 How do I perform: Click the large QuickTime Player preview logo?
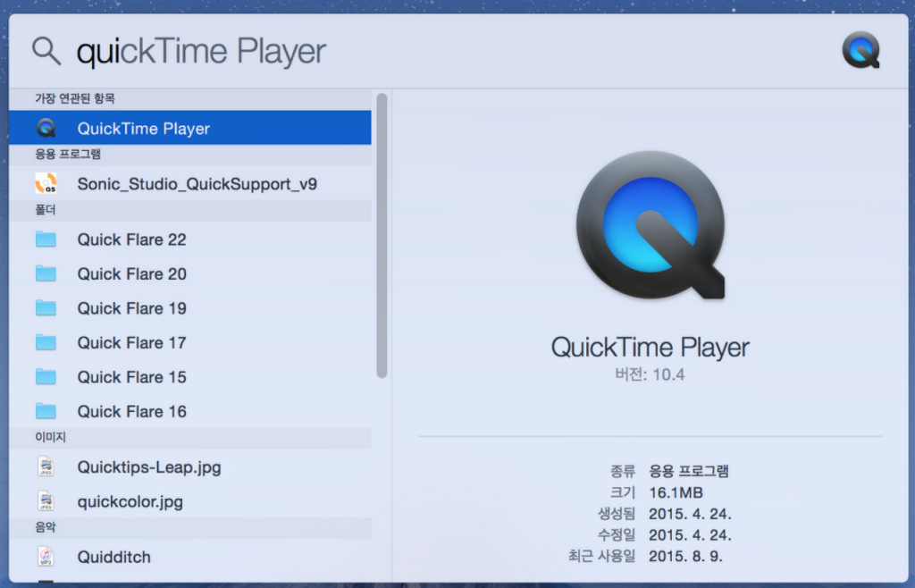(651, 225)
